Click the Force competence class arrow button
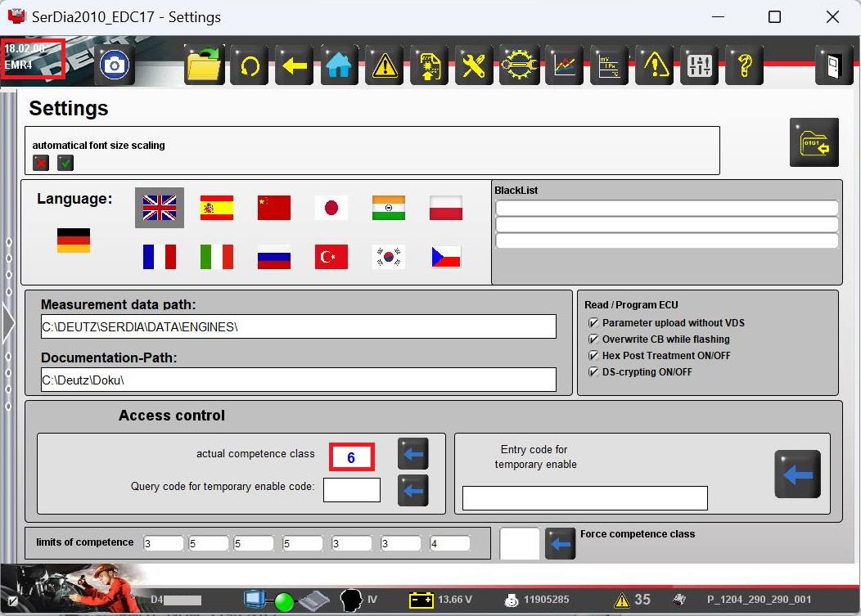The height and width of the screenshot is (616, 861). coord(560,543)
